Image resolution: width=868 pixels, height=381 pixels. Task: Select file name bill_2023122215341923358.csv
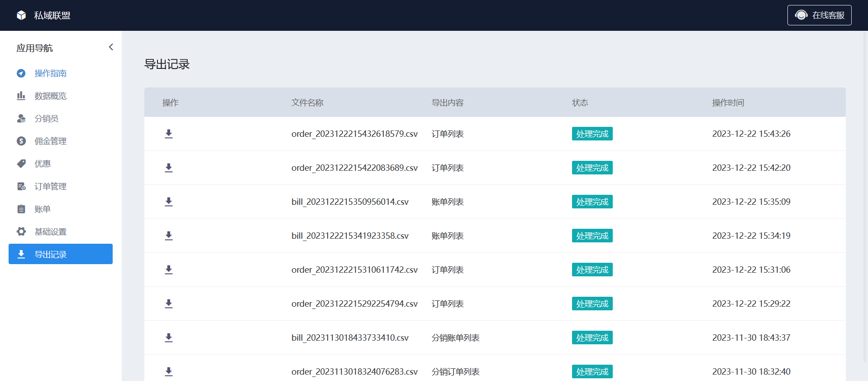(350, 236)
